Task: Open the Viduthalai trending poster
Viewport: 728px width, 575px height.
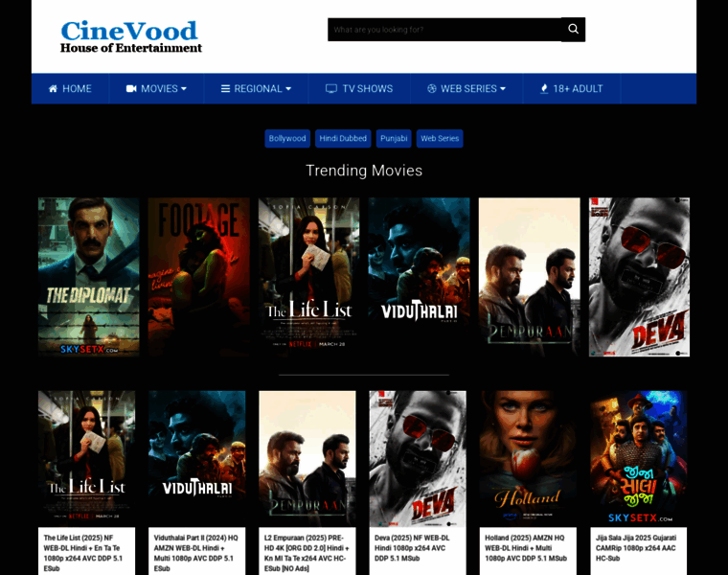Action: [420, 277]
